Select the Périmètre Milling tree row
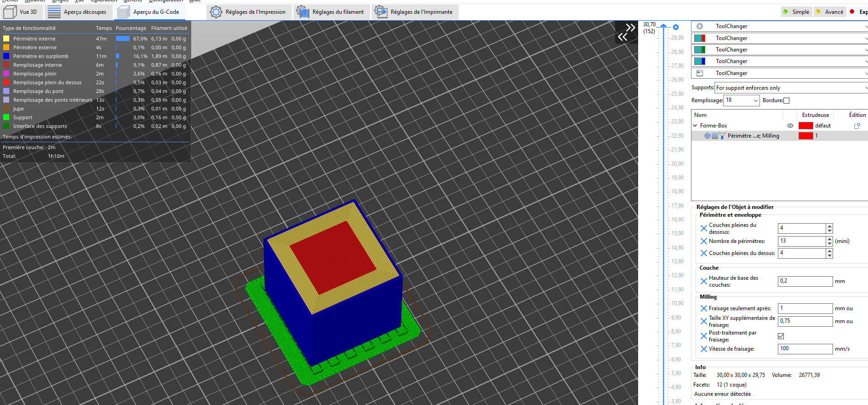This screenshot has height=405, width=868. point(780,136)
